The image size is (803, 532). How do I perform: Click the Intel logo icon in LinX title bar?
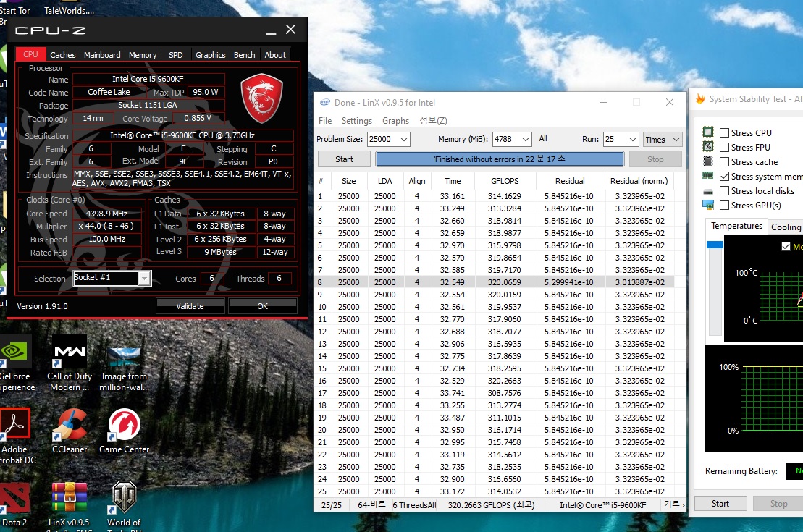[324, 102]
